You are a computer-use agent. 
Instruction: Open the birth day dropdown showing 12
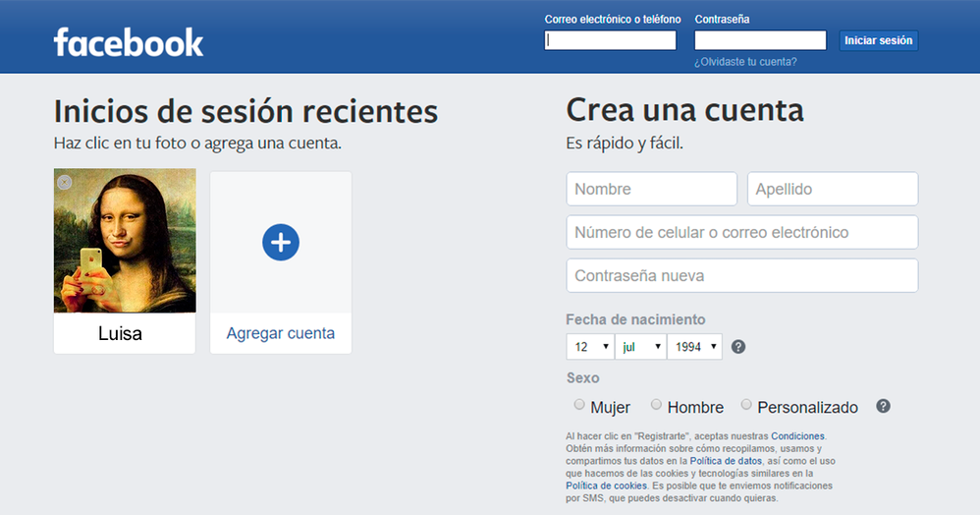590,347
